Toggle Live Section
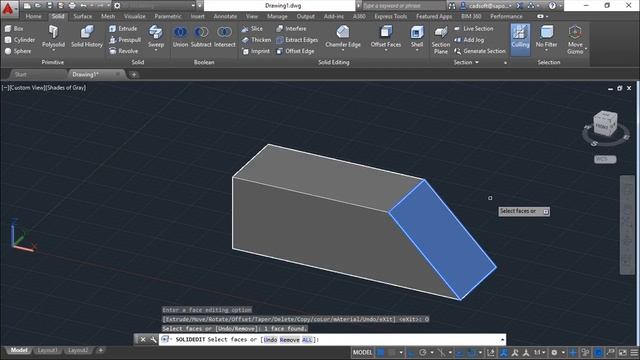Screen dimensions: 640x360 (x=473, y=29)
